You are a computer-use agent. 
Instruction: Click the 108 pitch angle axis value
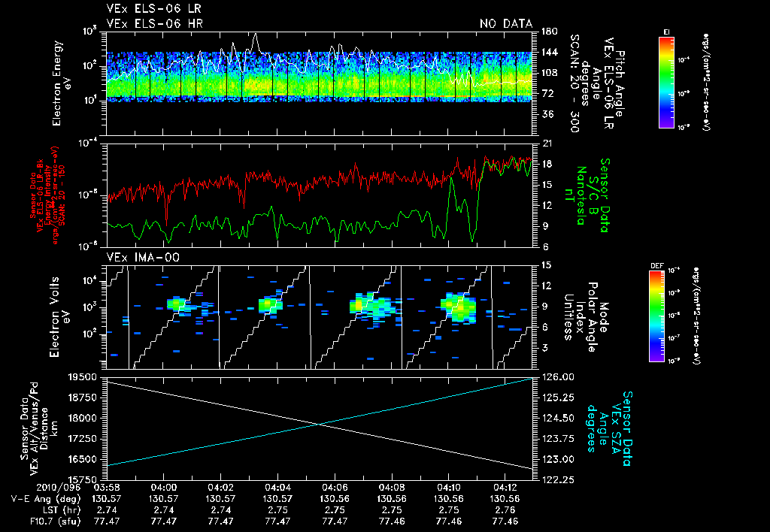550,73
